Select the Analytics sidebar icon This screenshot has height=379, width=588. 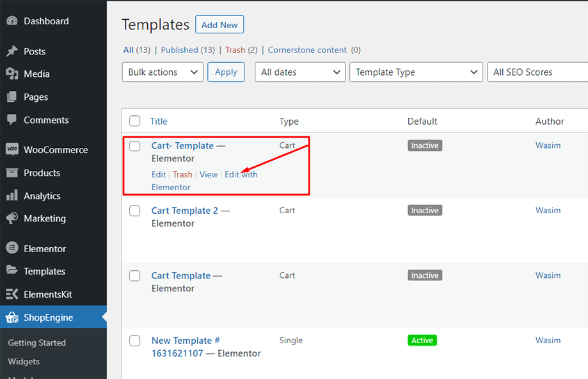click(12, 196)
